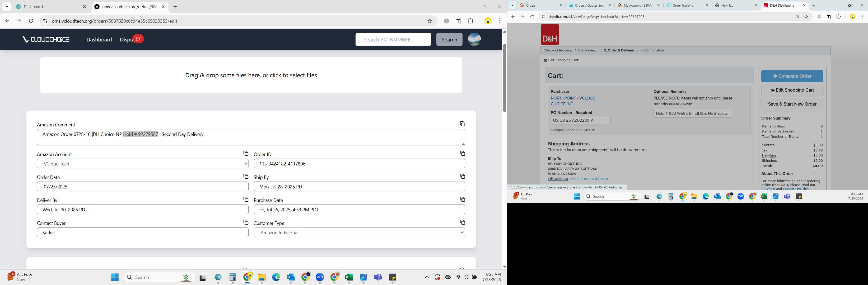This screenshot has height=285, width=868.
Task: Click the Edit Address link
Action: [x=558, y=179]
